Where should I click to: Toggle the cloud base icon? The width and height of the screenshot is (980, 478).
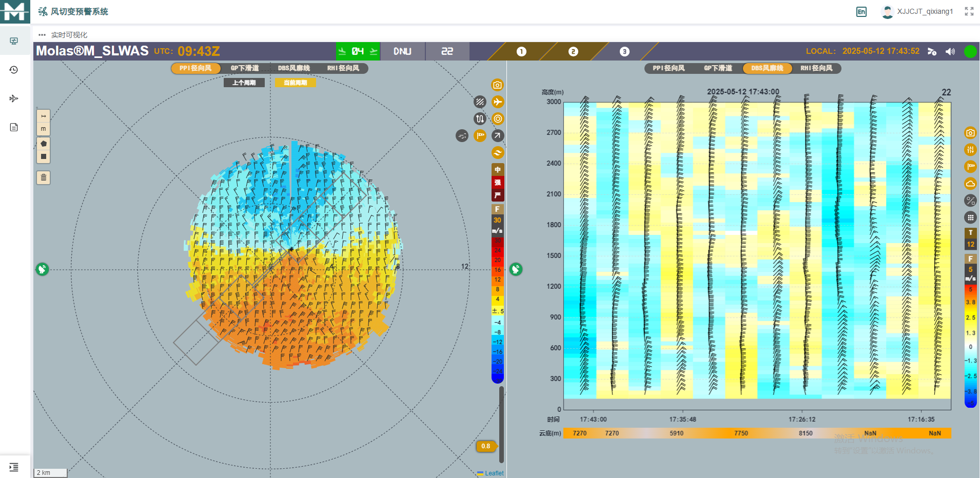(970, 184)
